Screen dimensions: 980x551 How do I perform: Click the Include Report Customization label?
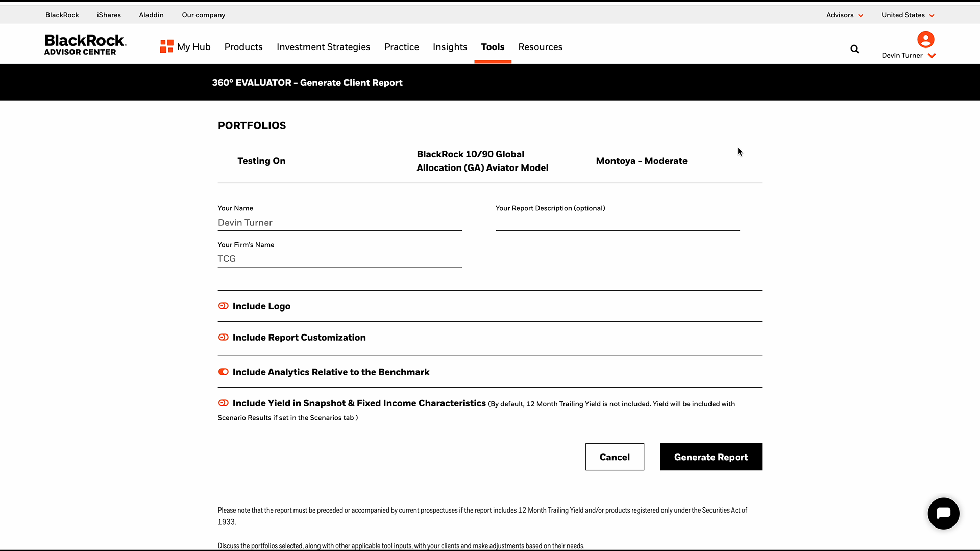click(x=299, y=337)
